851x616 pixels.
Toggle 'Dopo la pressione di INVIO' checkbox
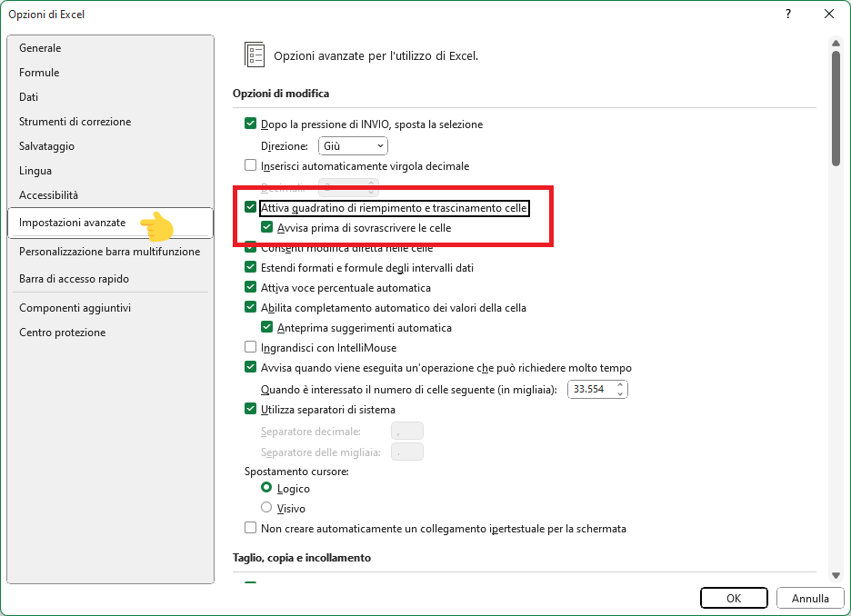point(250,124)
